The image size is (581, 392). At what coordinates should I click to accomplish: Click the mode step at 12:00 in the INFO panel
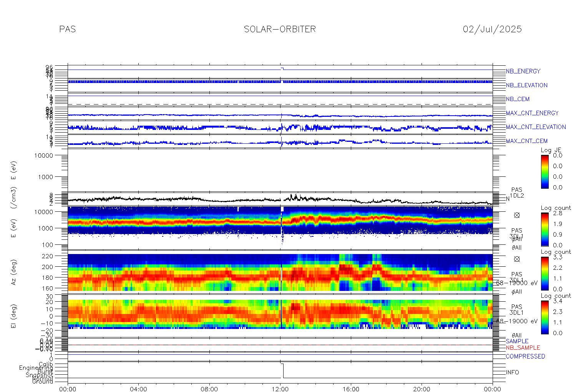click(282, 370)
